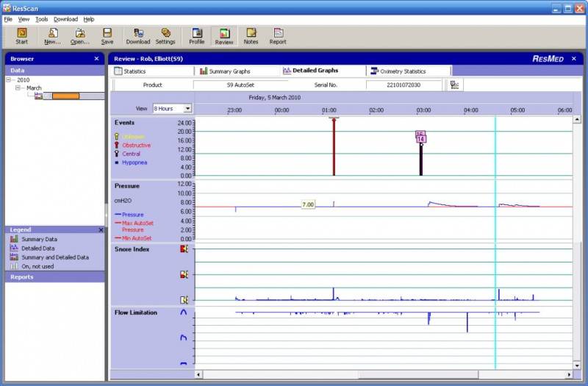Screen dimensions: 588x386
Task: Open the Help menu
Action: 89,19
